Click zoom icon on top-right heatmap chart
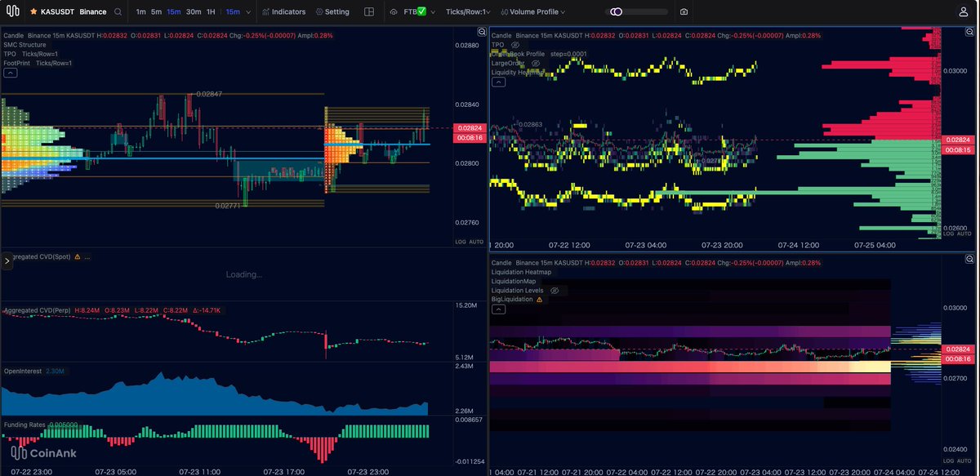 [971, 32]
